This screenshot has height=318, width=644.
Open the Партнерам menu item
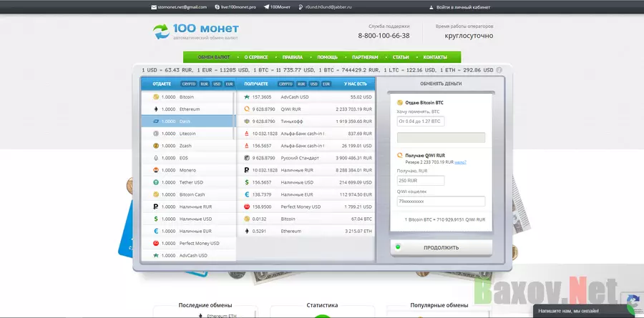(x=365, y=57)
